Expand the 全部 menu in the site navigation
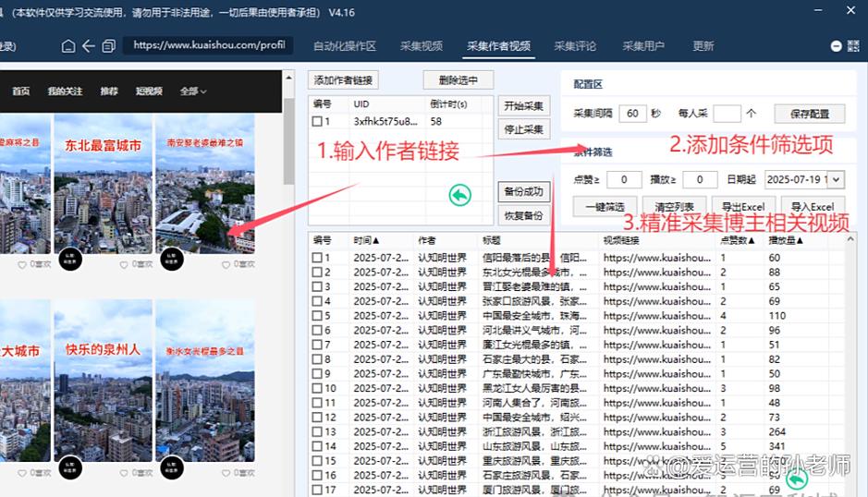The width and height of the screenshot is (868, 497). pos(193,91)
